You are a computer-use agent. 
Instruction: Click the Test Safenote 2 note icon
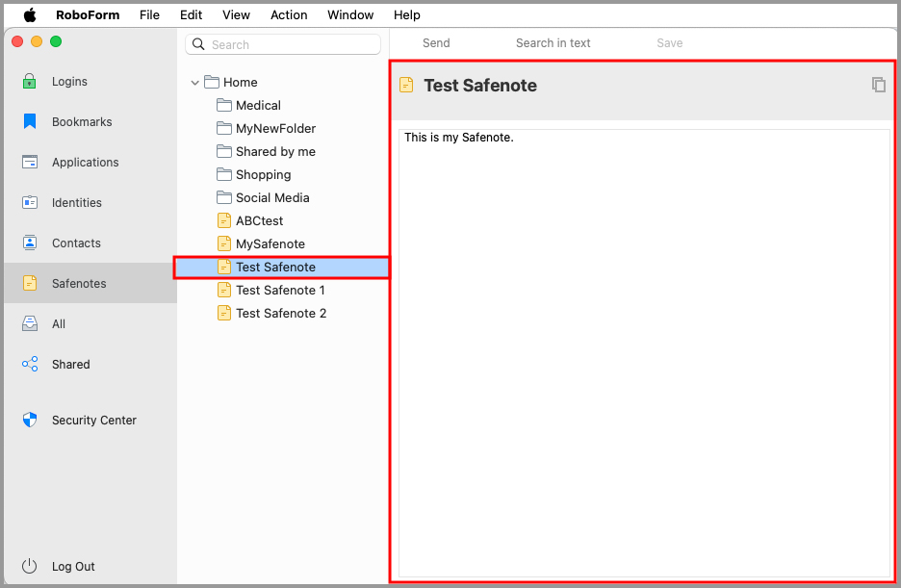224,313
